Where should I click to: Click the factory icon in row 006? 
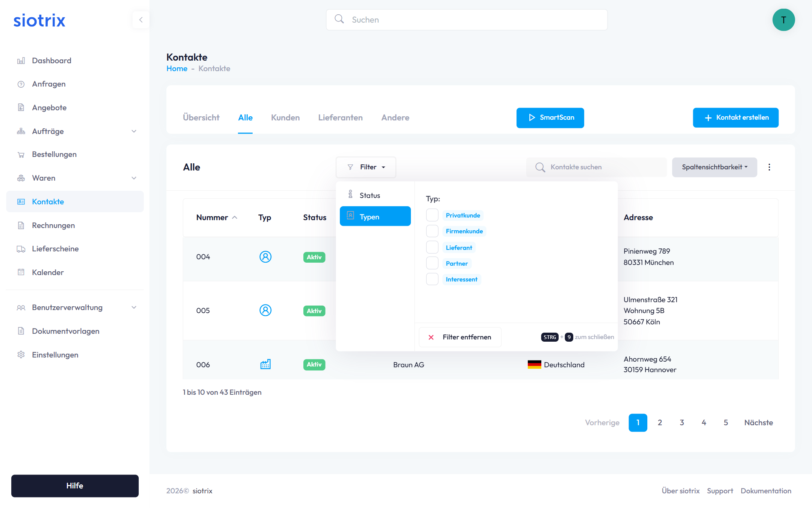pyautogui.click(x=265, y=364)
